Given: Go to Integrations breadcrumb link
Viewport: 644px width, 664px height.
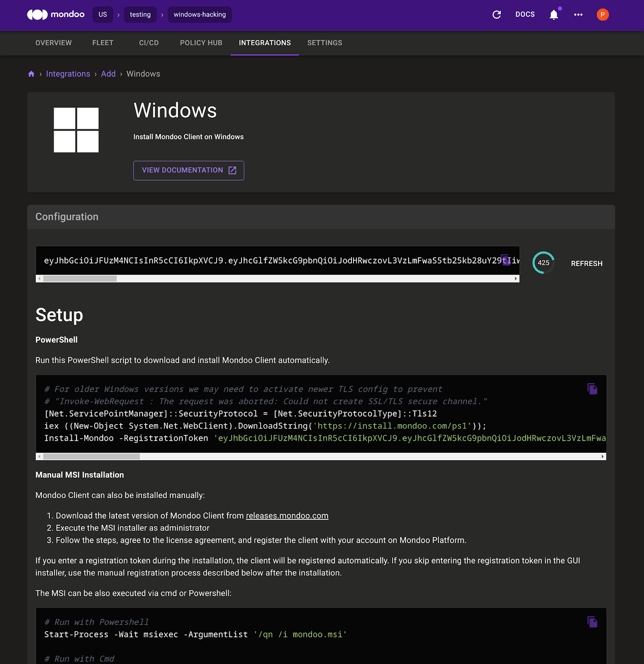Looking at the screenshot, I should [68, 74].
